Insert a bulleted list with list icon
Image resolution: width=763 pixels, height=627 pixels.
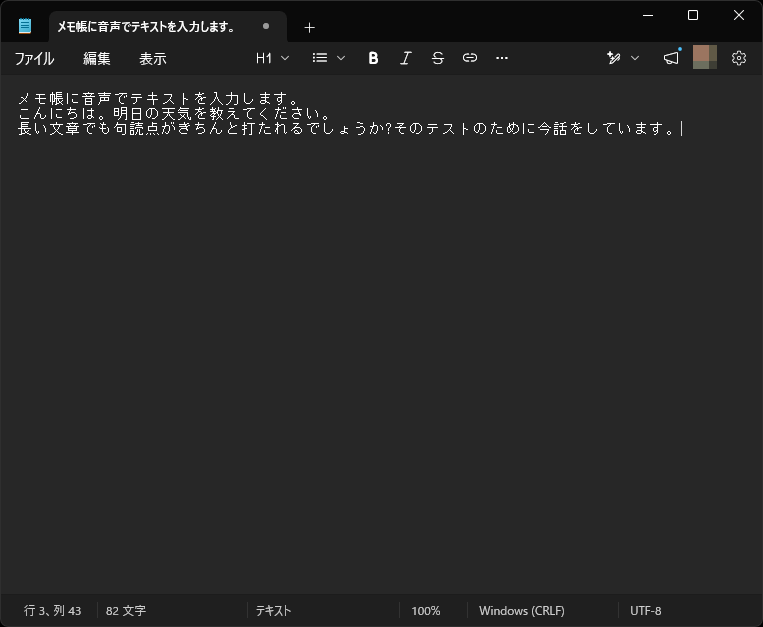pyautogui.click(x=320, y=58)
